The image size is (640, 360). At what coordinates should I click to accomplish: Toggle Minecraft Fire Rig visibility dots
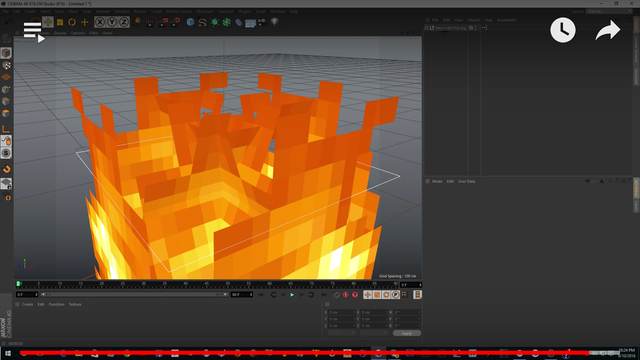point(476,28)
